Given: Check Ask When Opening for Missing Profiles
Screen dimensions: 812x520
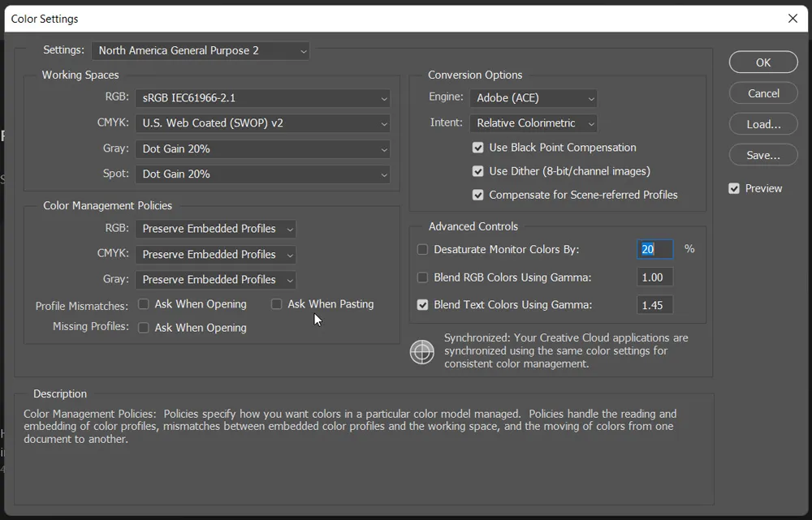Looking at the screenshot, I should point(144,328).
